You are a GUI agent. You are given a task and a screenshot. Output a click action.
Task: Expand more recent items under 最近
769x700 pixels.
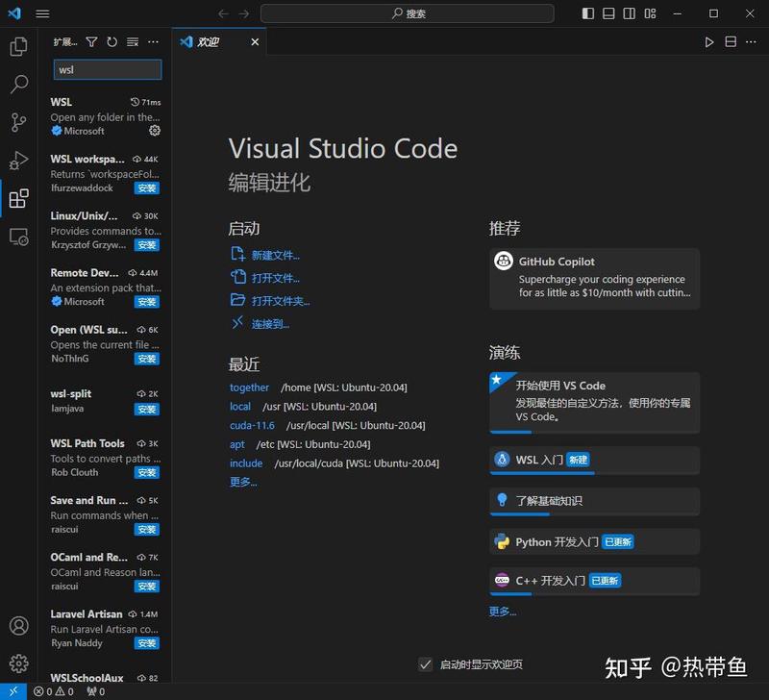click(243, 482)
